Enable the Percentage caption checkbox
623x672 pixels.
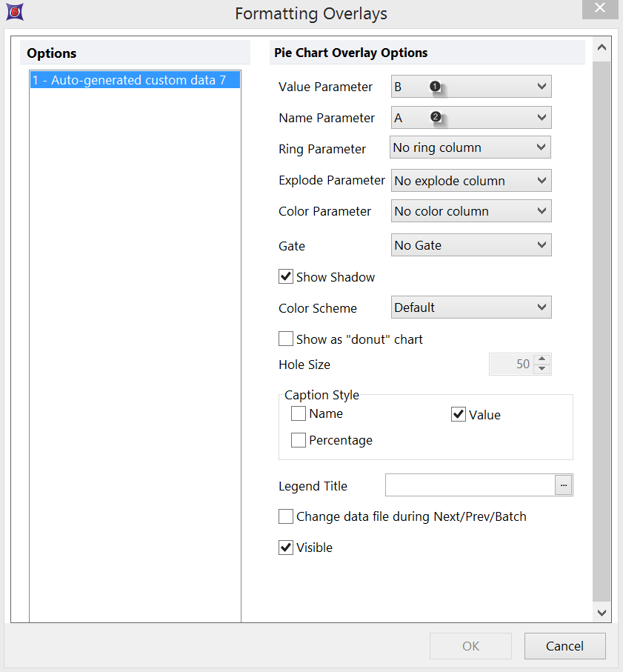(x=299, y=440)
